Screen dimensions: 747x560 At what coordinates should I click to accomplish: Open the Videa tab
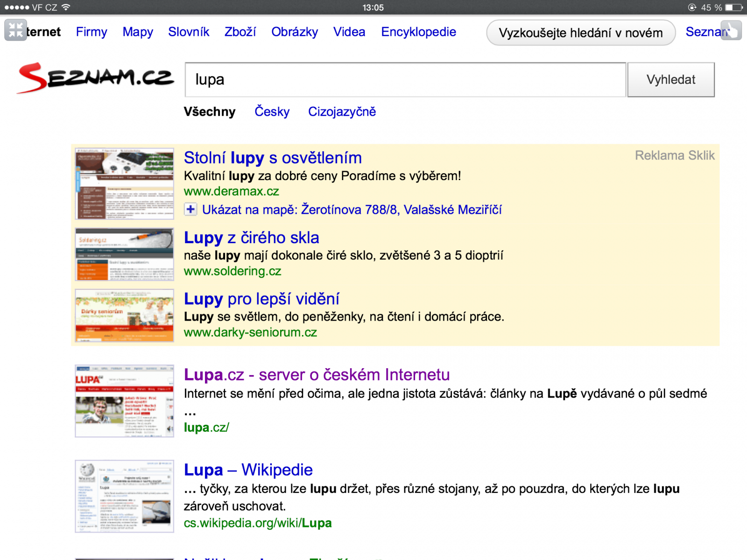(x=349, y=32)
